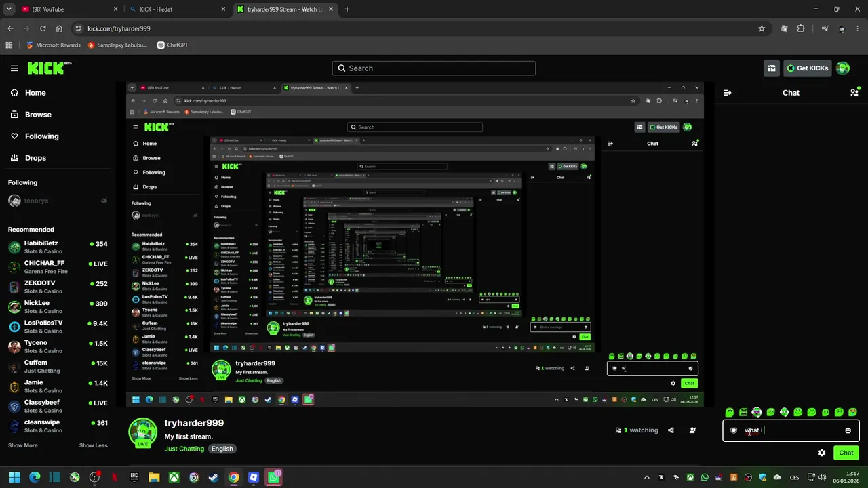The image size is (868, 488).
Task: Open the Samolepky Labubu bookmark
Action: click(x=117, y=45)
